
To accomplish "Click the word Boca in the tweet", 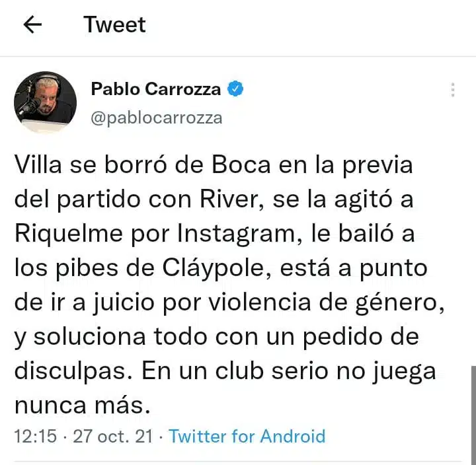I will 241,165.
